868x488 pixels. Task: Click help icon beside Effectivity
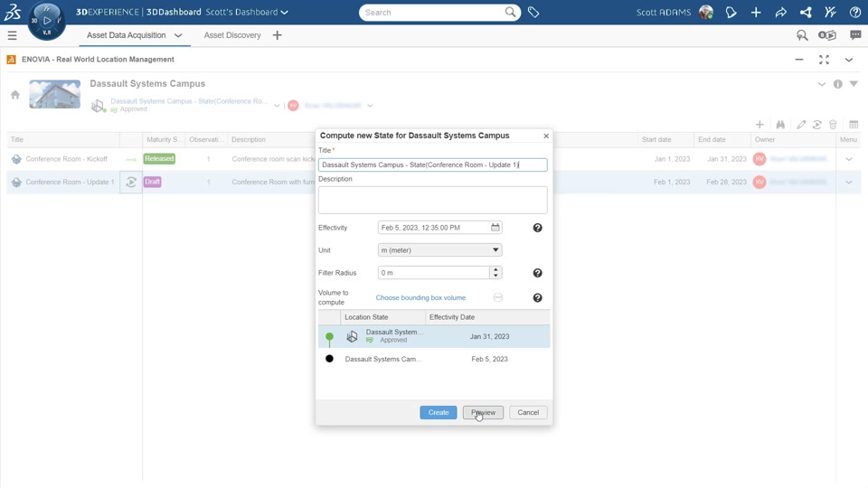[537, 228]
